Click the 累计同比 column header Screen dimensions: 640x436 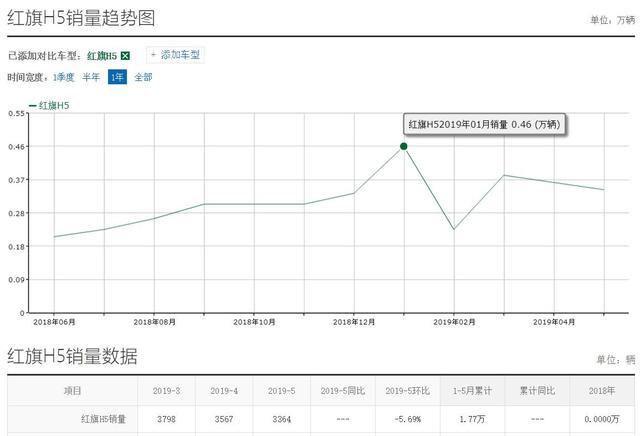(x=537, y=391)
